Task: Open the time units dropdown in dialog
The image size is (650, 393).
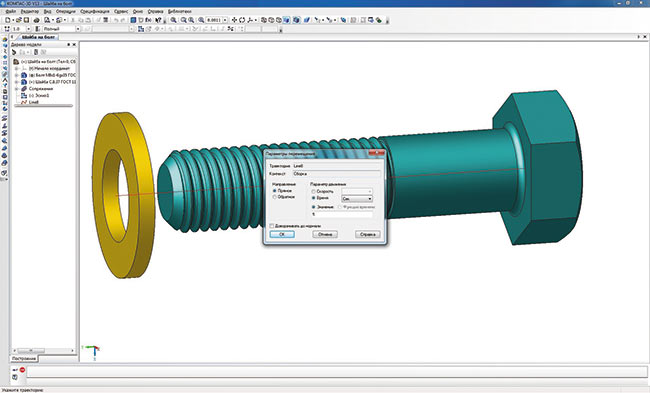Action: [357, 199]
